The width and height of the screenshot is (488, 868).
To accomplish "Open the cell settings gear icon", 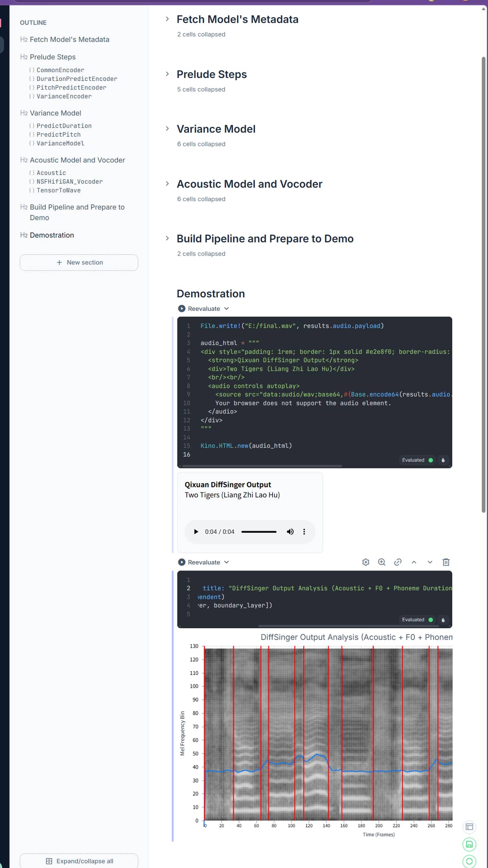I will 366,562.
